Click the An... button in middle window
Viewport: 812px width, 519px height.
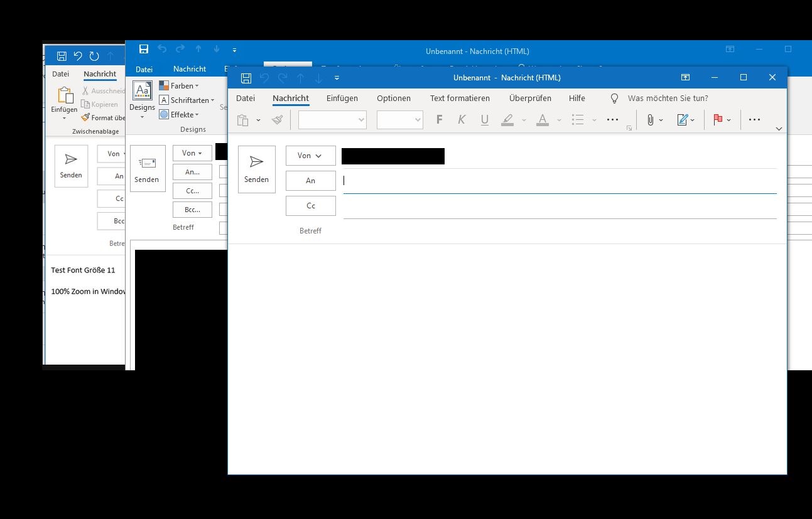click(192, 172)
